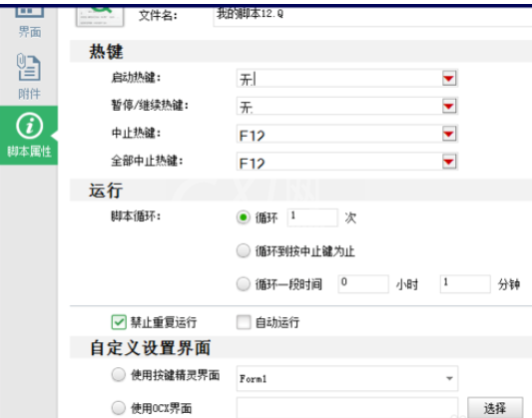The width and height of the screenshot is (532, 418).
Task: Edit the 小时 hours field
Action: point(363,284)
